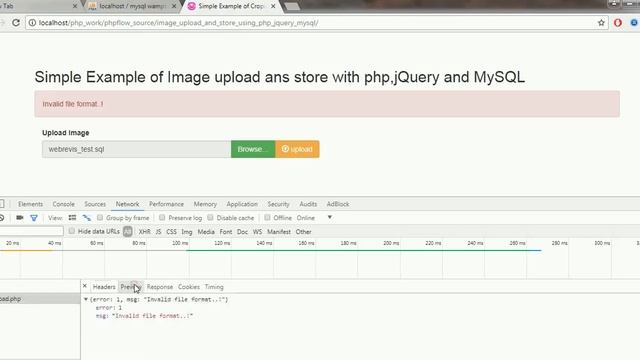Bookmark this page with the star icon
Viewport: 640px width, 360px height.
pos(601,23)
